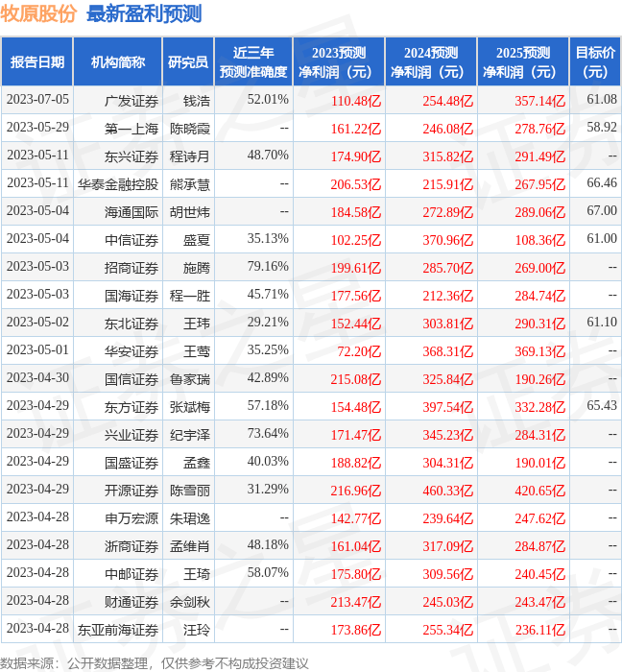Click the 72.20亿 profit forecast cell
Image resolution: width=622 pixels, height=672 pixels.
click(x=357, y=351)
